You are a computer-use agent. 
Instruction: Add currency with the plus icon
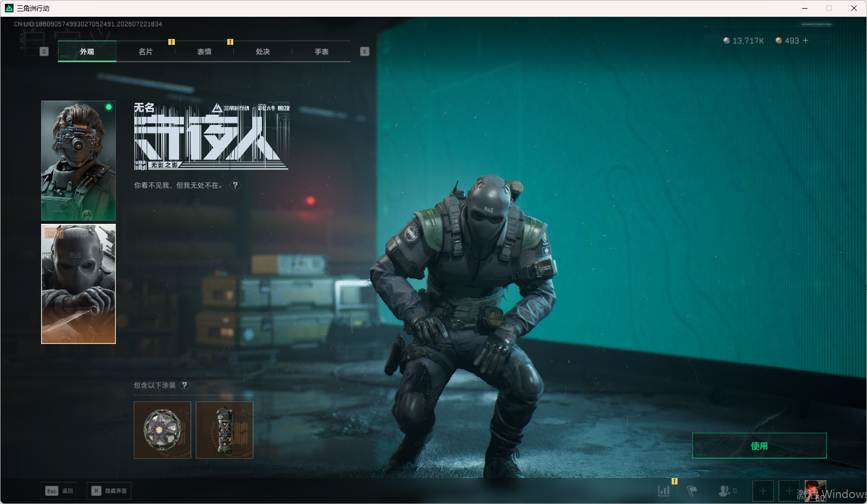click(805, 41)
